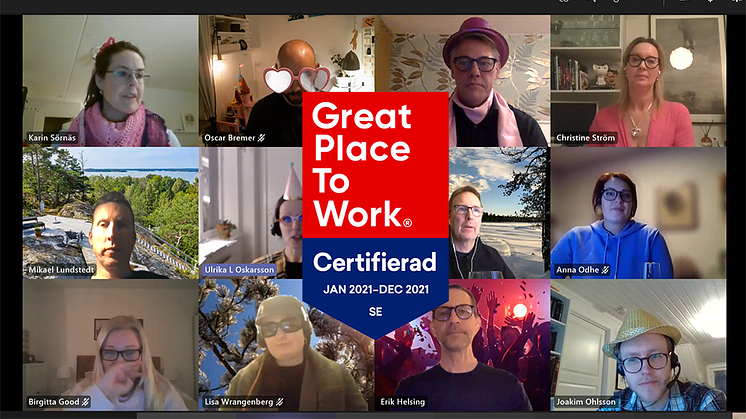Image resolution: width=746 pixels, height=419 pixels.
Task: Select Christine Ström's video tile
Action: coord(638,80)
